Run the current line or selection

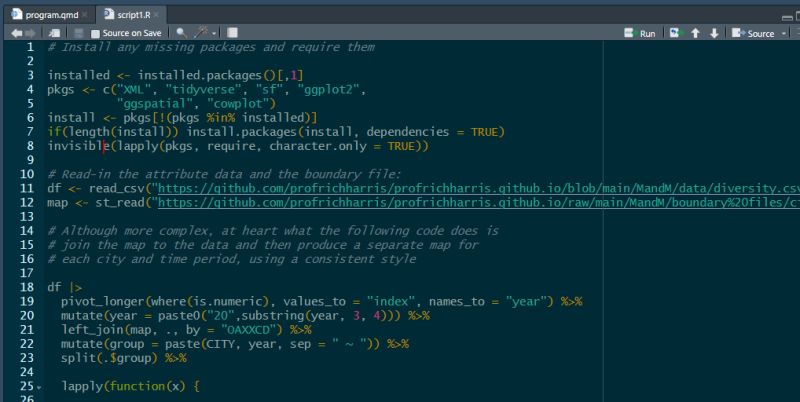pyautogui.click(x=640, y=33)
